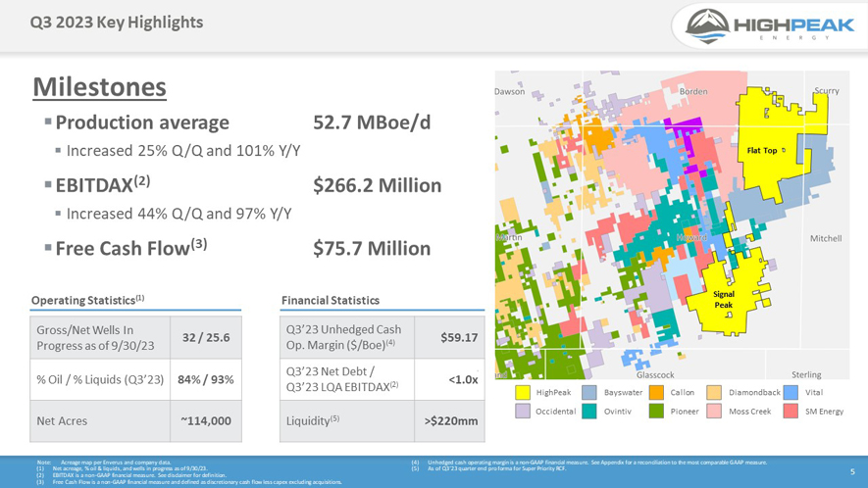Select the 52.7 MBoe/d value

372,122
